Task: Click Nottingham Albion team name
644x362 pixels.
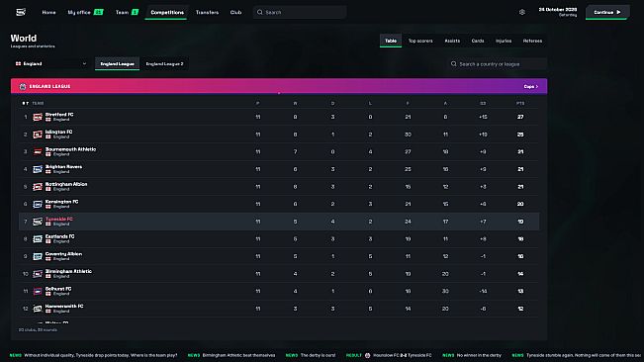Action: (66, 184)
